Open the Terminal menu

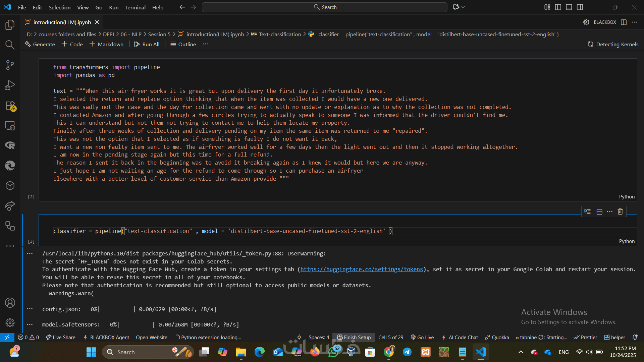(135, 7)
